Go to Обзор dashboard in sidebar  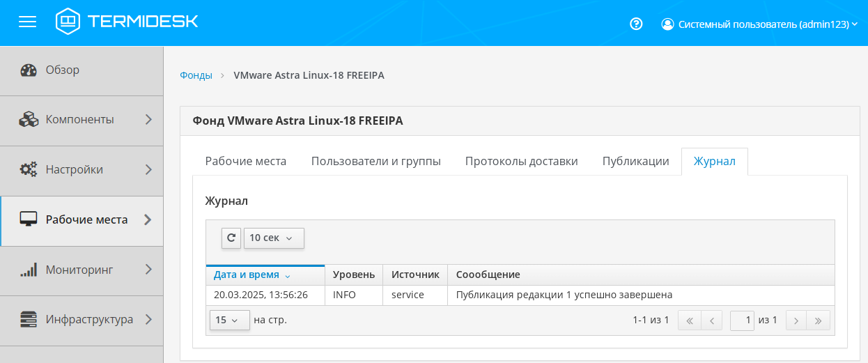pos(63,70)
